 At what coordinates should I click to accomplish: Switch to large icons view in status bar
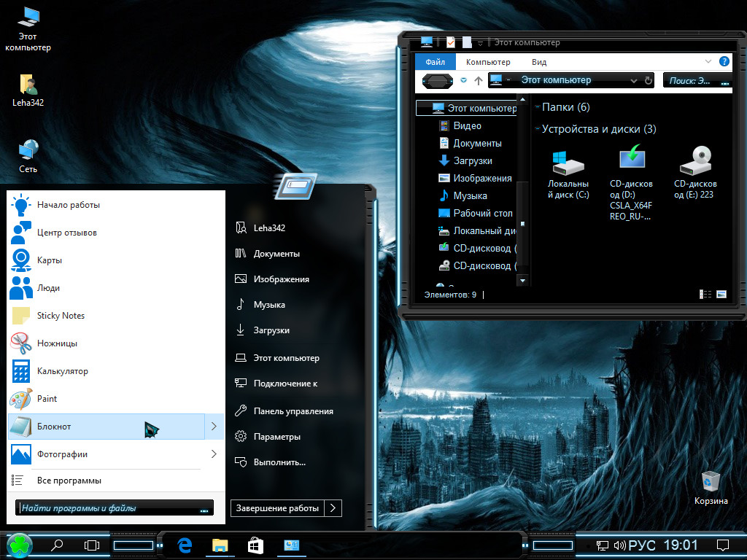(721, 295)
